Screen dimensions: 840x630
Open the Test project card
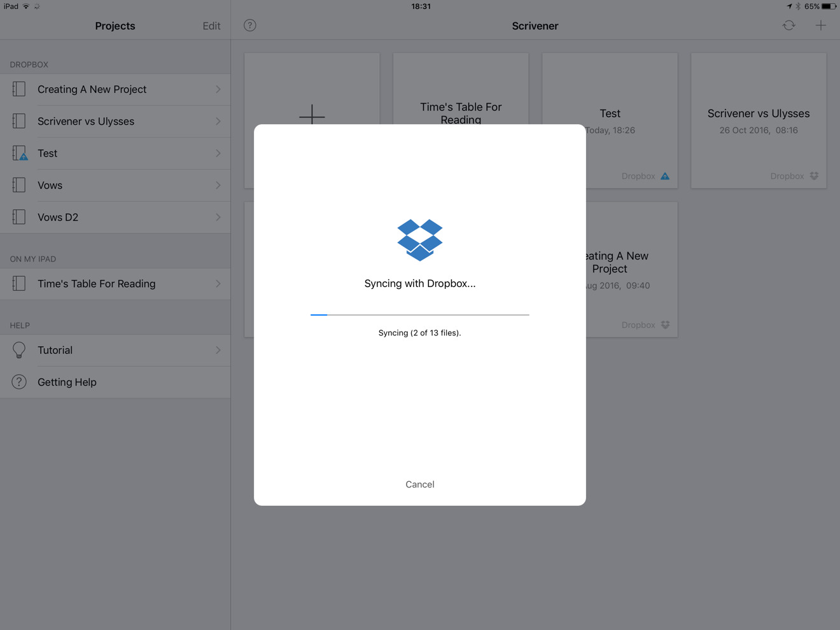click(x=610, y=120)
